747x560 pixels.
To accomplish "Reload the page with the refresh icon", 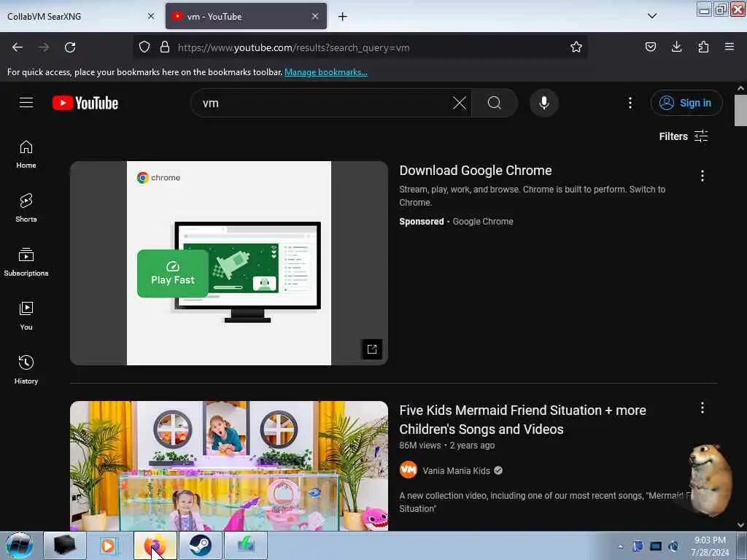I will (70, 47).
